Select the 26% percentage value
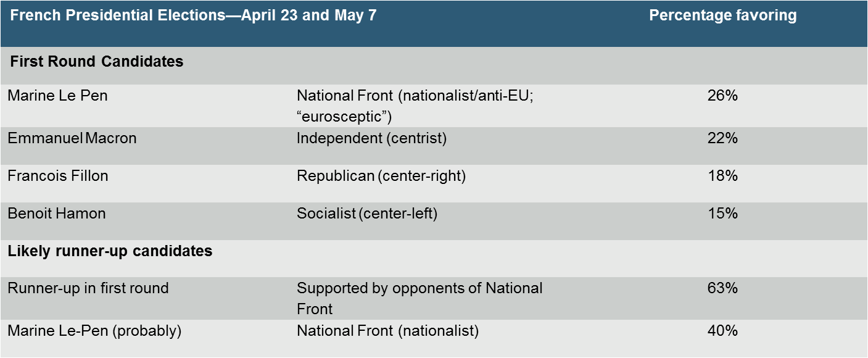Image resolution: width=868 pixels, height=358 pixels. pyautogui.click(x=722, y=96)
